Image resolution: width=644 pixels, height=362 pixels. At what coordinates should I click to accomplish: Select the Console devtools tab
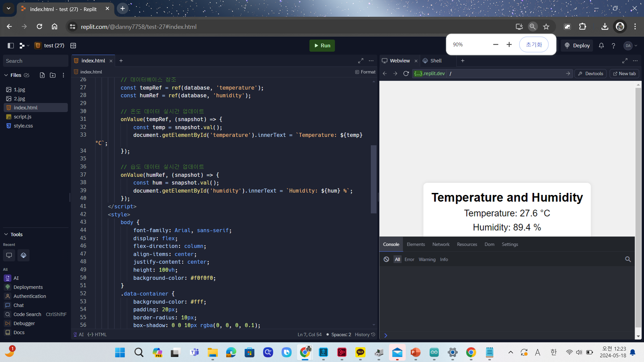pos(391,244)
